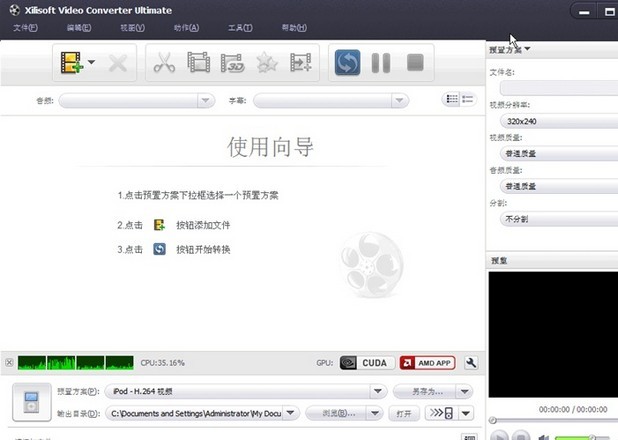Toggle AMD APP acceleration

427,363
